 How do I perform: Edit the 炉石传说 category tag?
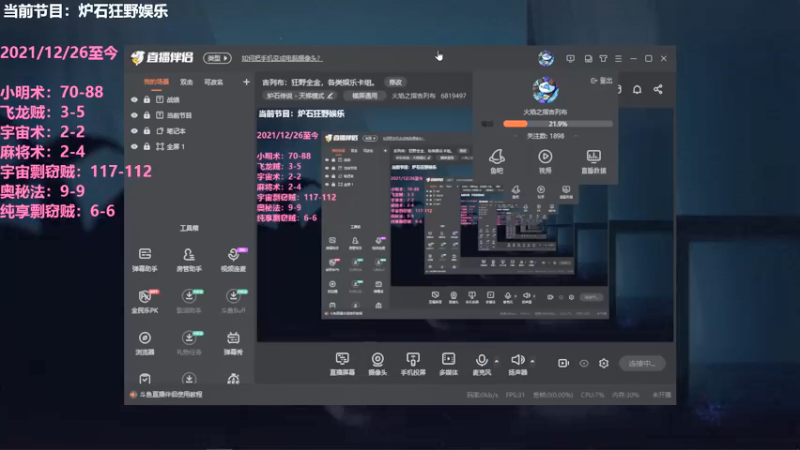[x=300, y=95]
